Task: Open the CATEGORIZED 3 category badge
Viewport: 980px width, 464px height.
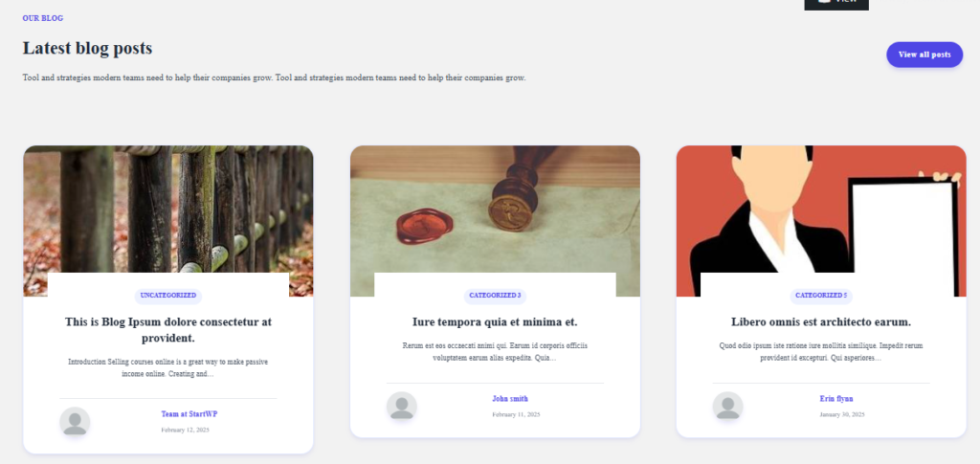Action: tap(495, 296)
